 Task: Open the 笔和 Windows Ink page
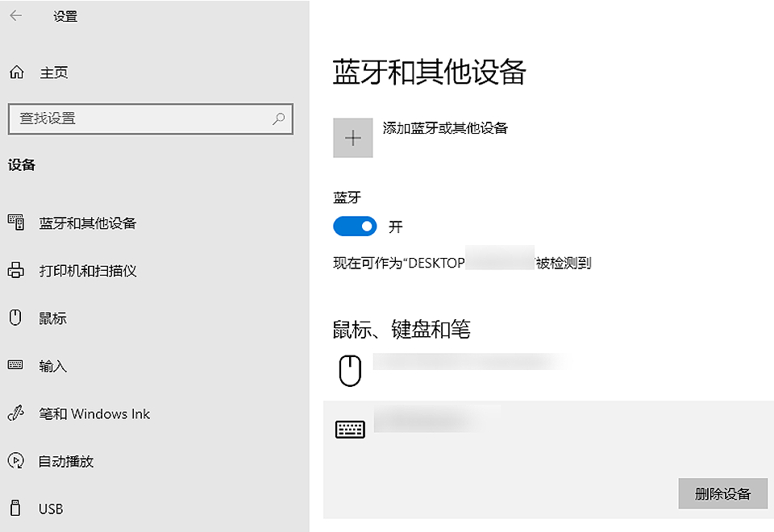click(x=94, y=414)
